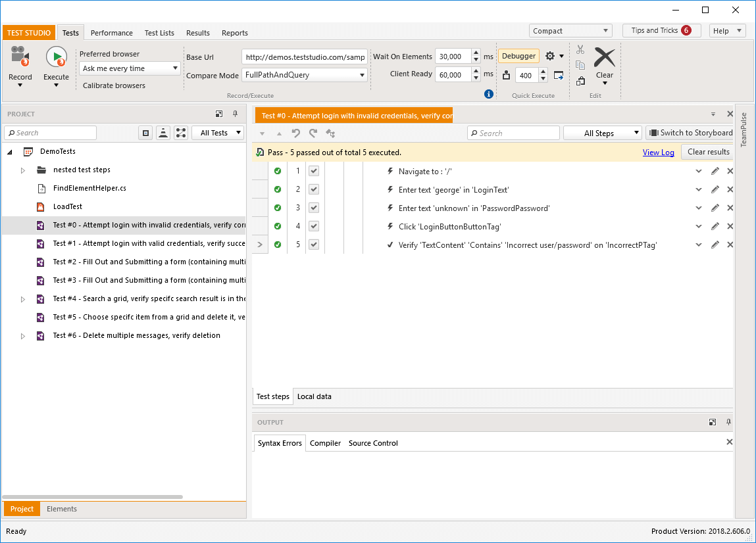
Task: Click the blue info icon under Client Ready
Action: (x=488, y=94)
